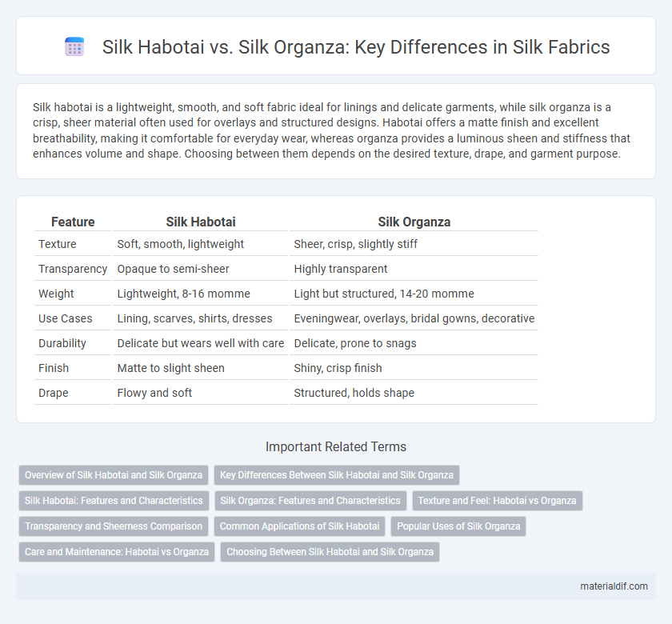Viewport: 672px width, 624px height.
Task: Click cell 'Delicate but wears well with care'
Action: click(201, 343)
